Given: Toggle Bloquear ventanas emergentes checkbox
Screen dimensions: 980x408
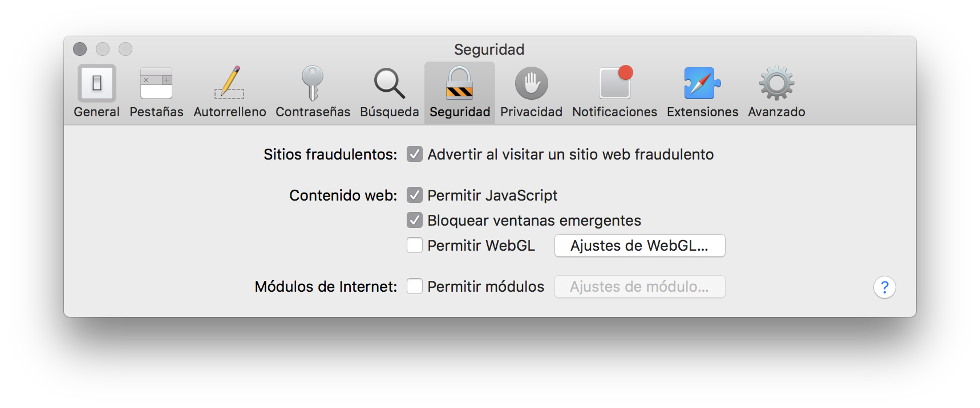Looking at the screenshot, I should (x=415, y=221).
